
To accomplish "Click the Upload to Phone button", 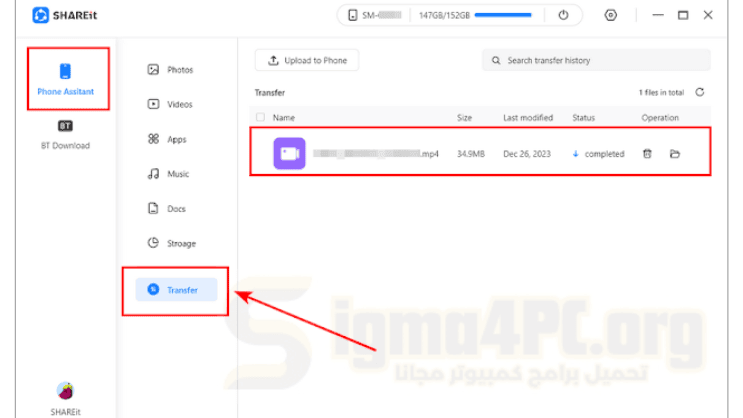I will [x=307, y=60].
